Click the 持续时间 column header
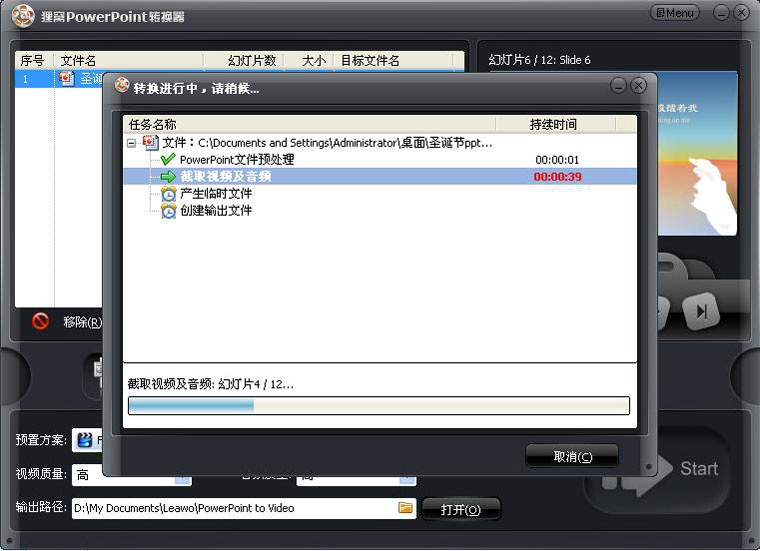Viewport: 760px width, 551px height. (x=555, y=125)
